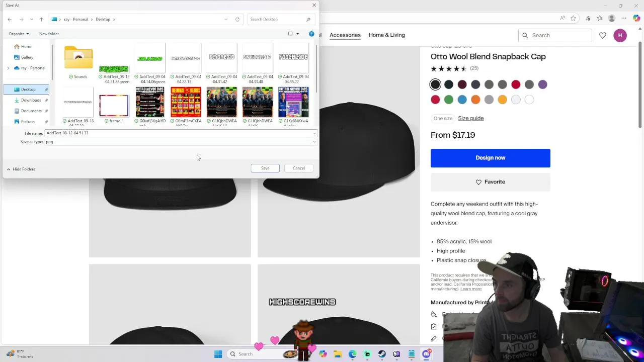The width and height of the screenshot is (644, 362).
Task: Open recent locations chevron beside forward arrow
Action: (31, 19)
